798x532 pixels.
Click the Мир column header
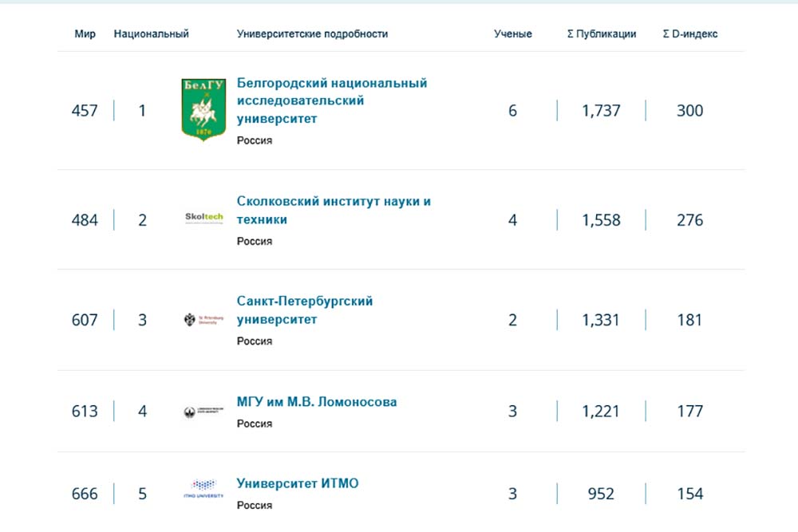[85, 34]
